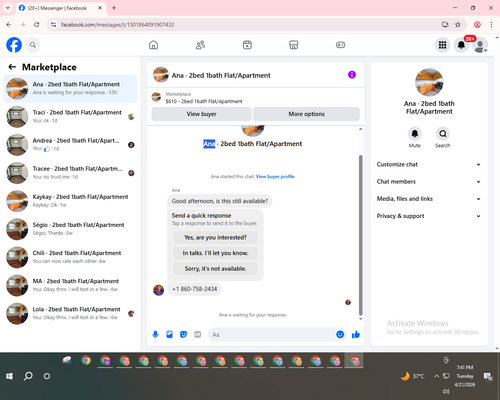The image size is (500, 400).
Task: Open the weather widget showing 37°C
Action: tap(412, 376)
